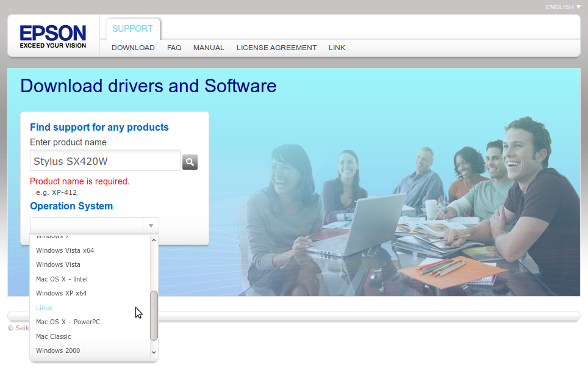Image resolution: width=588 pixels, height=370 pixels.
Task: Select Windows XP x64 from list
Action: click(x=61, y=293)
